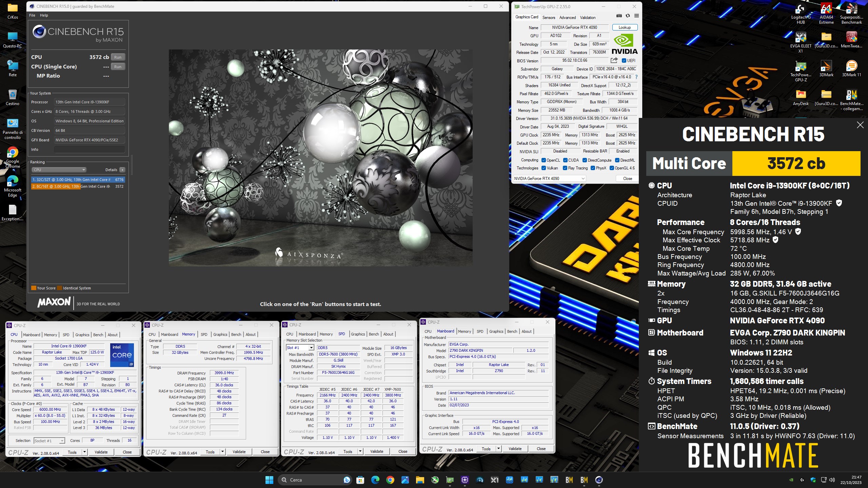Open the 3DMark 11 desktop shortcut
Image resolution: width=868 pixels, height=488 pixels.
(851, 69)
